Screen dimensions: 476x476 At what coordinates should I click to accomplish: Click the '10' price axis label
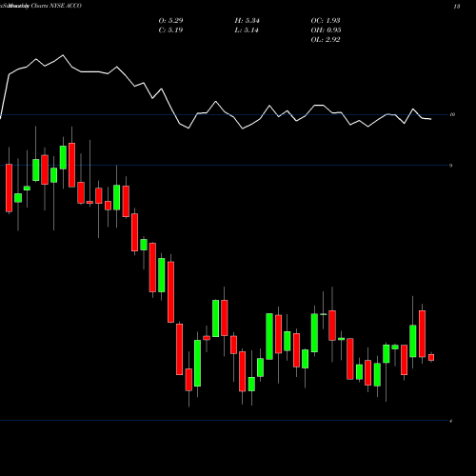(x=452, y=114)
